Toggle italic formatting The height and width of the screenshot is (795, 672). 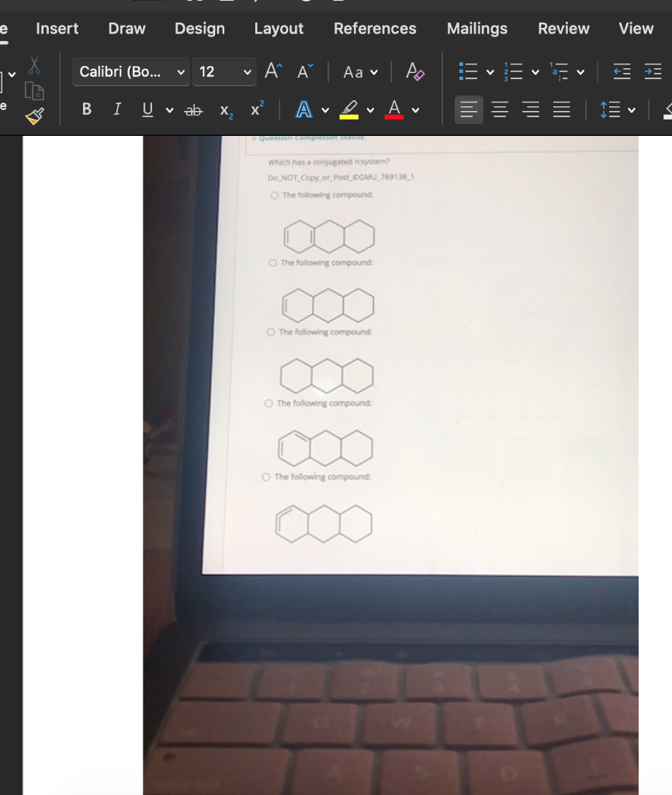coord(116,109)
